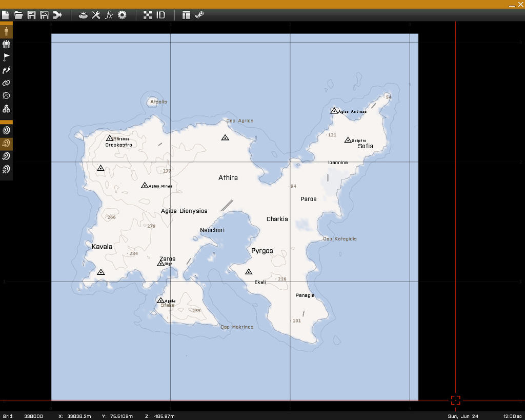
Task: Select the Synchronize chain link mode
Action: click(x=6, y=83)
